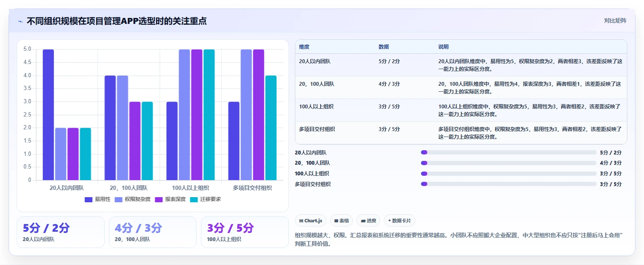Click the 易用性 bar for 20人以内团队
This screenshot has width=644, height=265.
pos(48,115)
